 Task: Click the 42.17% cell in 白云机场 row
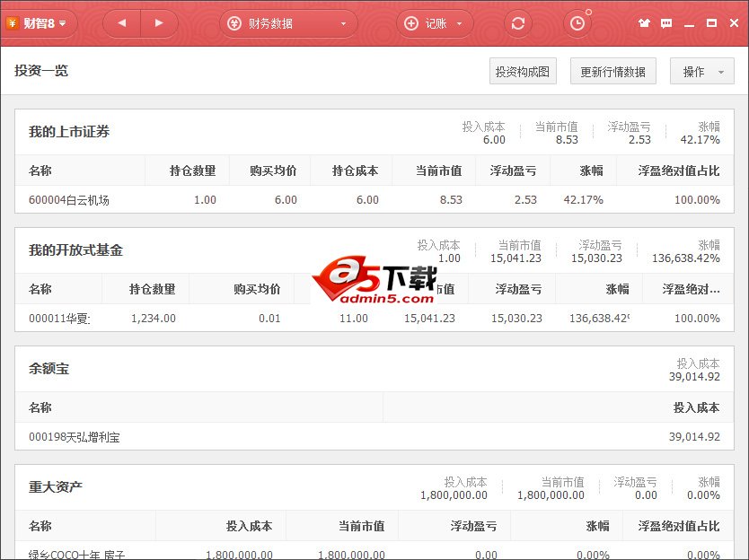(583, 199)
